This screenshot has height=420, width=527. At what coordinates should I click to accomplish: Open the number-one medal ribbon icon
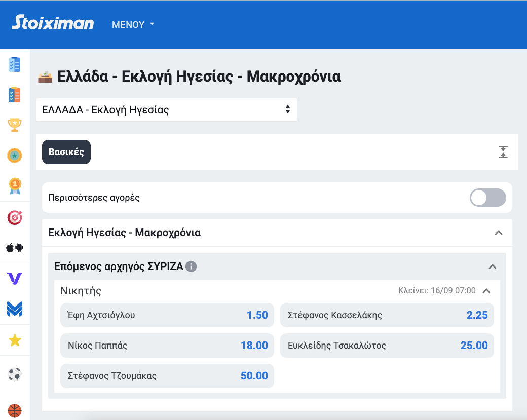(15, 186)
